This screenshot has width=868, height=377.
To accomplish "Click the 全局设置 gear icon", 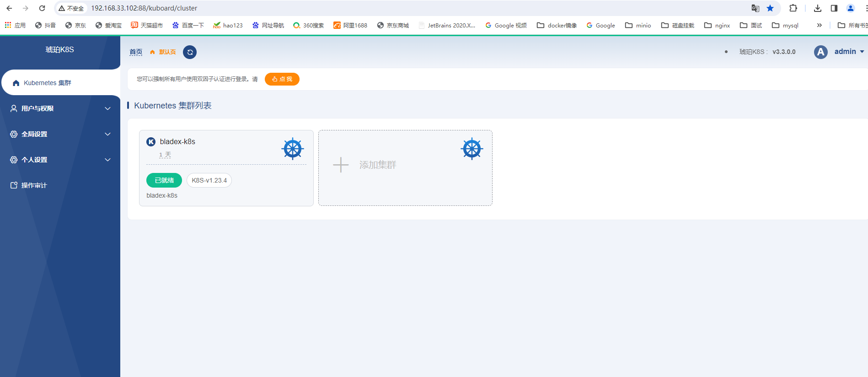I will (14, 134).
